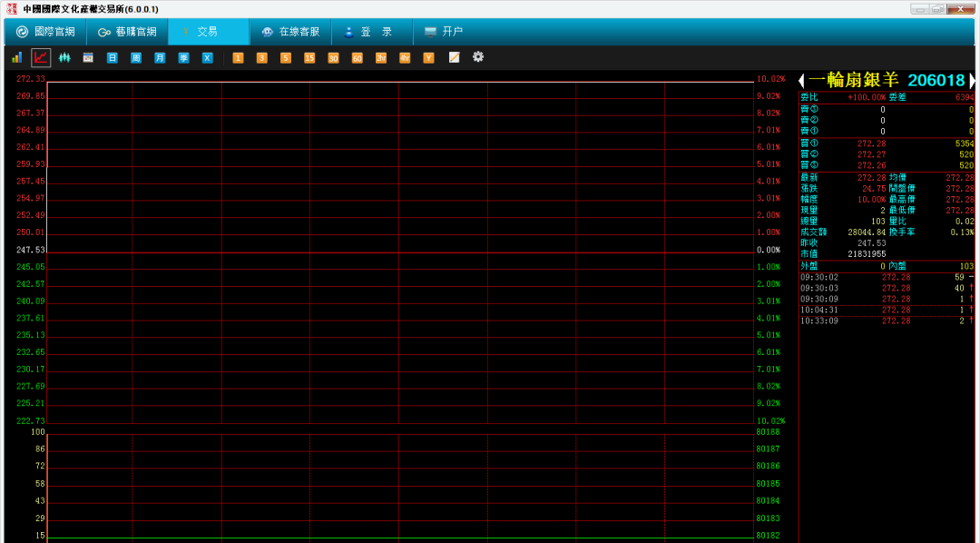
Task: Click the product title 一輪扇銀羊 206018
Action: click(x=887, y=80)
